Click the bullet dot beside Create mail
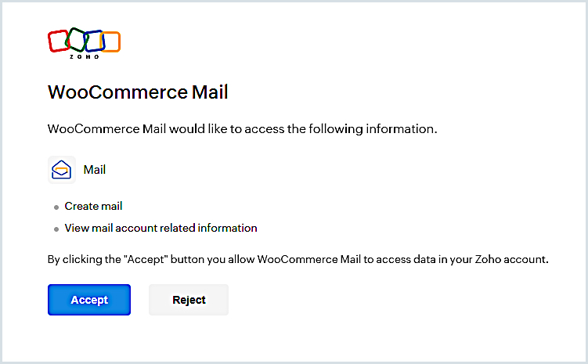 pos(56,207)
